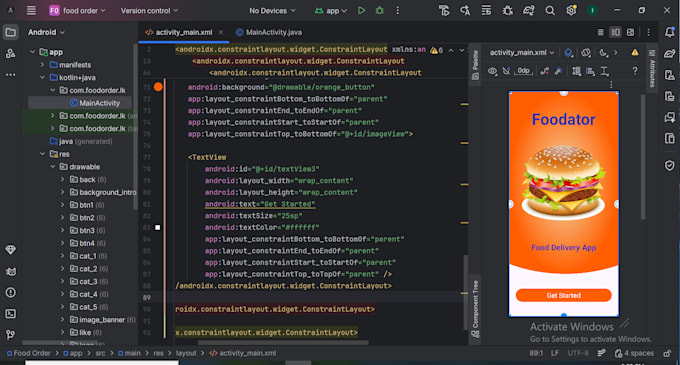Run the app with green play button
680x365 pixels.
[361, 10]
